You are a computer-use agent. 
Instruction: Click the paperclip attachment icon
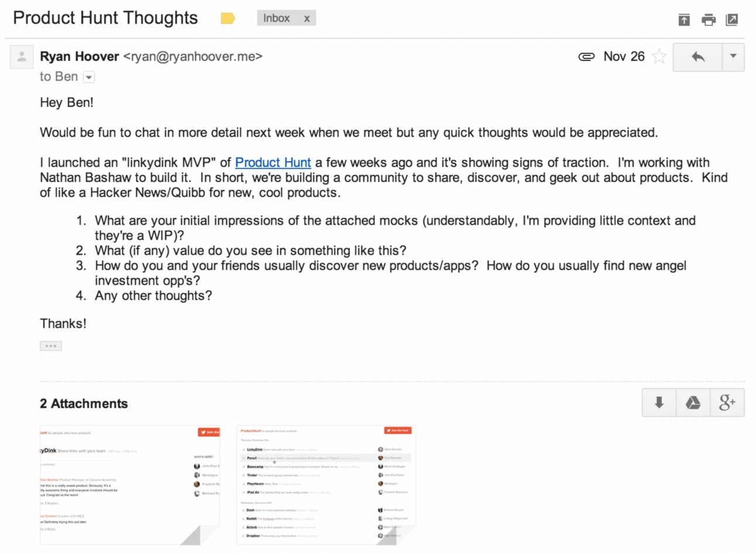tap(586, 57)
